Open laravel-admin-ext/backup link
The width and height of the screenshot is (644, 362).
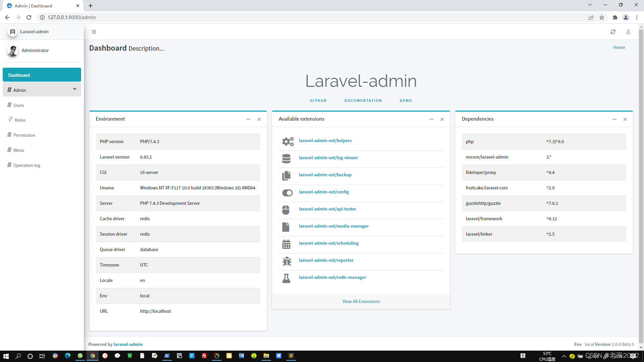coord(325,175)
